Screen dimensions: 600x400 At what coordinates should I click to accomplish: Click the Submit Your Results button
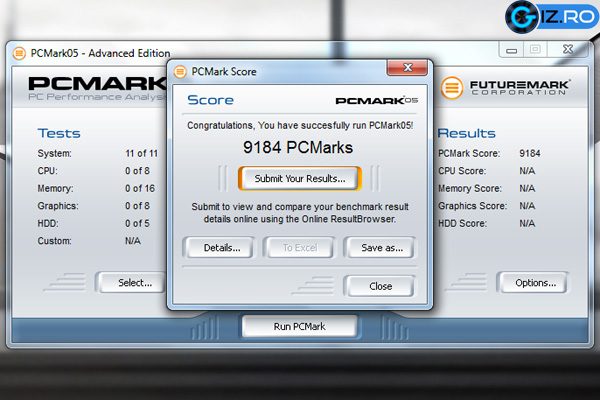click(300, 178)
